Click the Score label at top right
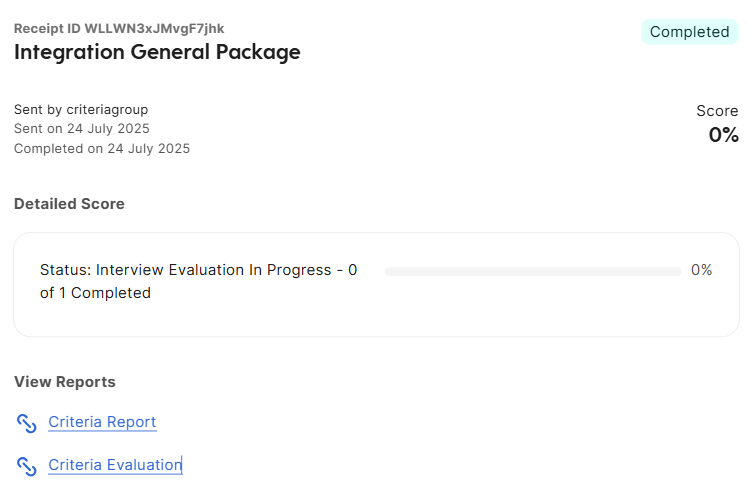 pyautogui.click(x=717, y=111)
